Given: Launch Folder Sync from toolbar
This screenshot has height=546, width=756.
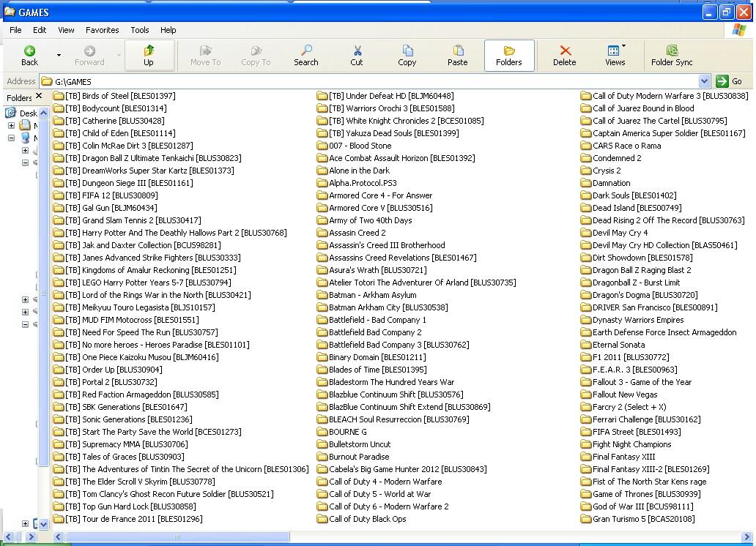Looking at the screenshot, I should [672, 56].
